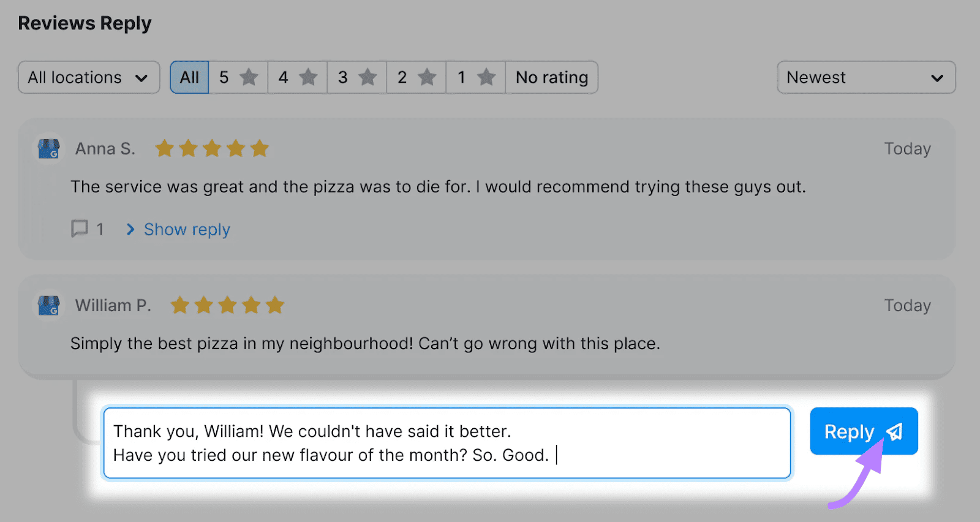Expand the reply with the chevron next to Show reply

(130, 229)
